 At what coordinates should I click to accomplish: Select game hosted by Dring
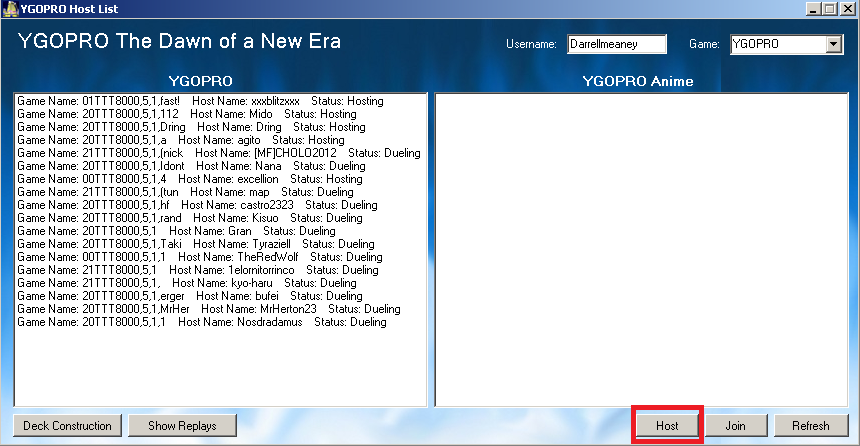pos(220,127)
